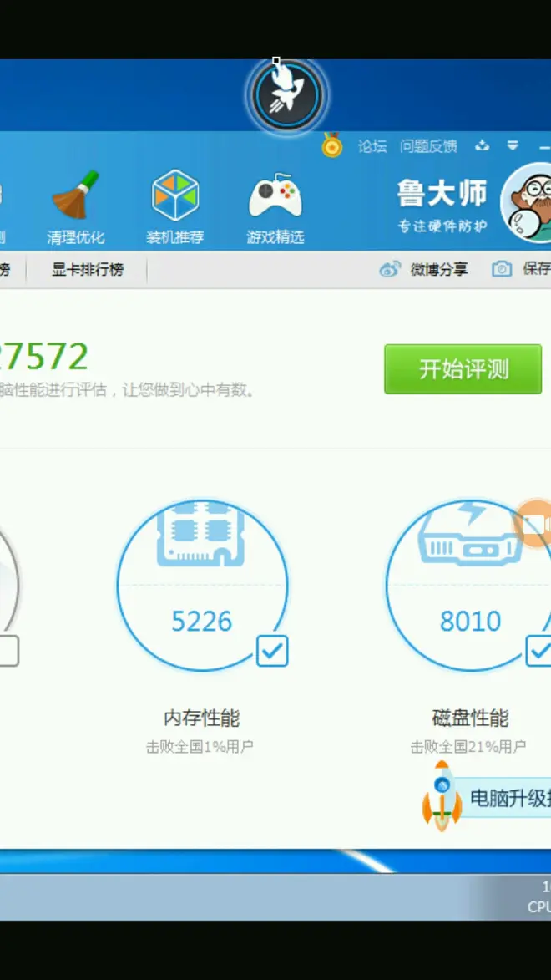The width and height of the screenshot is (551, 980).
Task: Click the total score 27572
Action: [43, 357]
